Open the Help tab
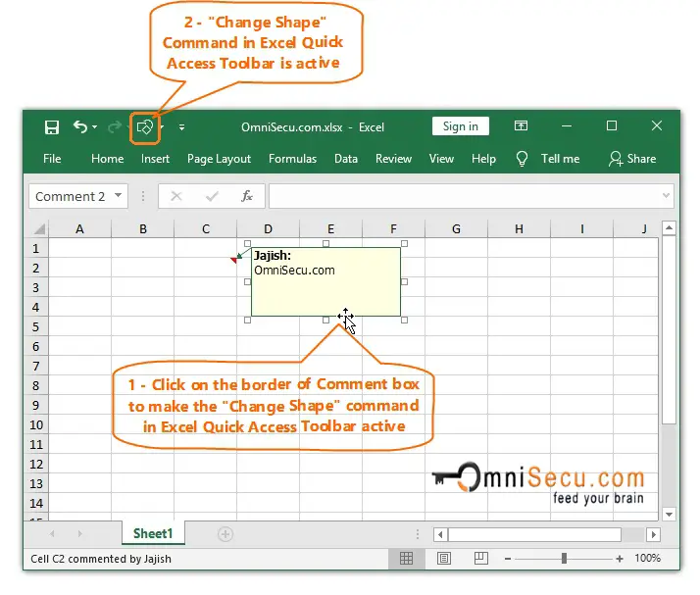Image resolution: width=700 pixels, height=595 pixels. point(483,159)
